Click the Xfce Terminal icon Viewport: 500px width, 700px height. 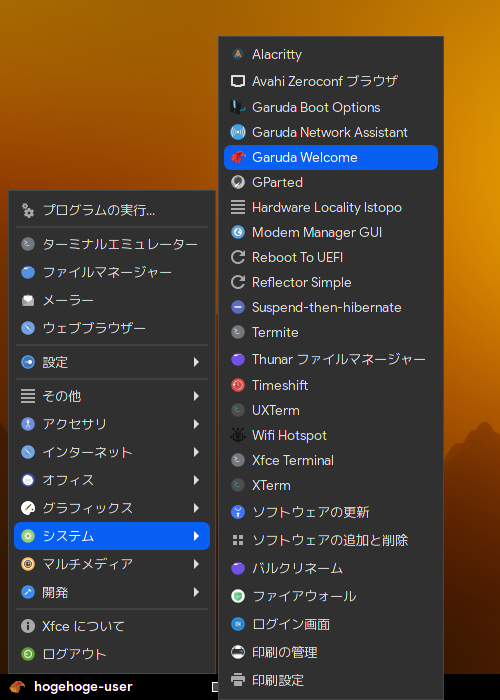(x=238, y=460)
